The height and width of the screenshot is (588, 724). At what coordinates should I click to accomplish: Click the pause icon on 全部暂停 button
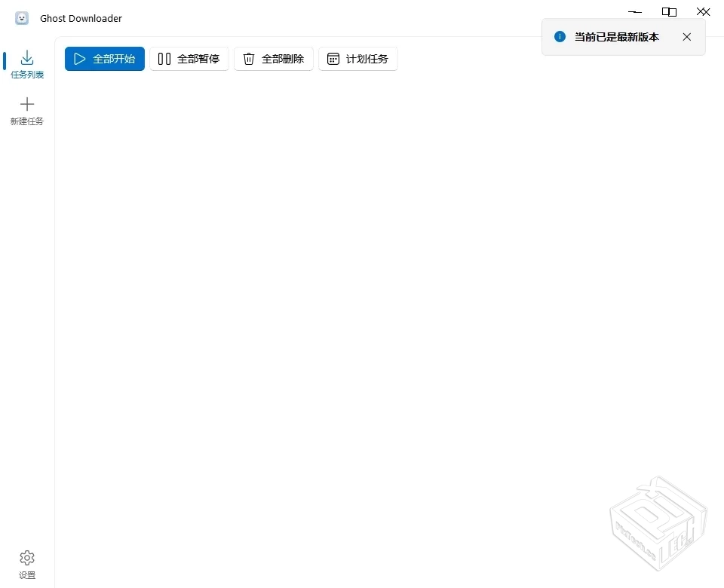165,59
